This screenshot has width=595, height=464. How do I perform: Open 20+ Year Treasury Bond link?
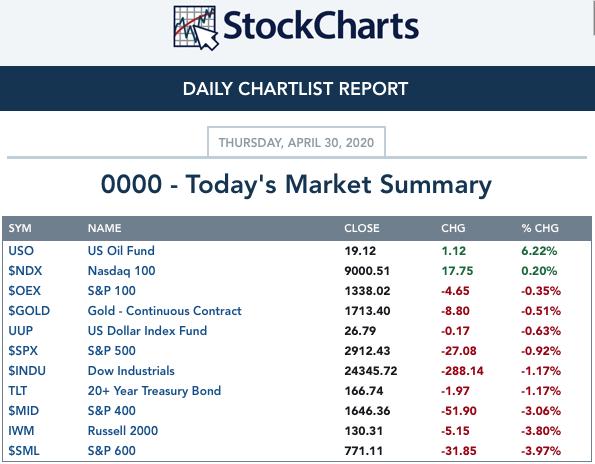(154, 391)
